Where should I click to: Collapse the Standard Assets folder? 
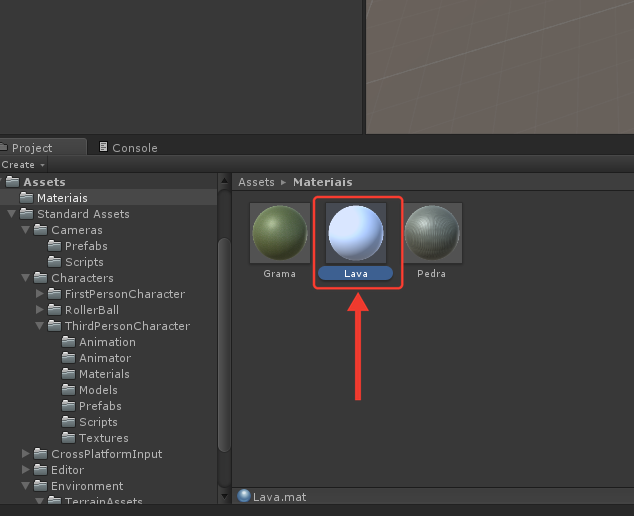click(11, 214)
